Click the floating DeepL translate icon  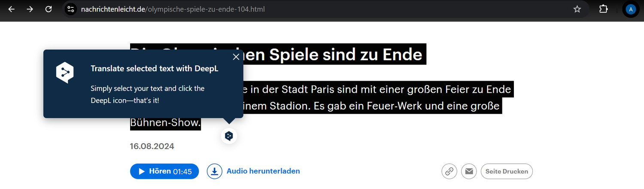coord(229,136)
